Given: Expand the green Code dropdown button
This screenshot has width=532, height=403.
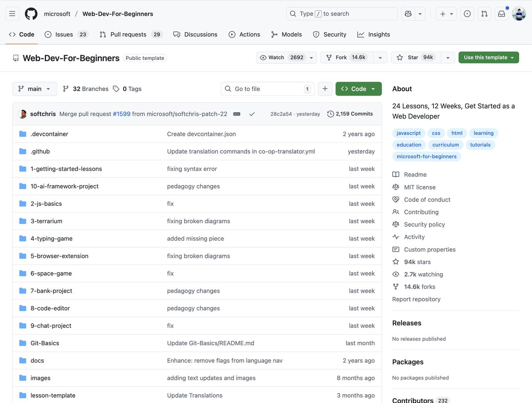Looking at the screenshot, I should 359,89.
